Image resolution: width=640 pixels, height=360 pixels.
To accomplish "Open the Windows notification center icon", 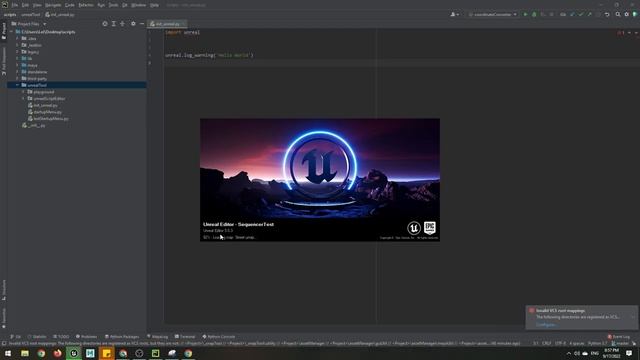I will pyautogui.click(x=629, y=353).
